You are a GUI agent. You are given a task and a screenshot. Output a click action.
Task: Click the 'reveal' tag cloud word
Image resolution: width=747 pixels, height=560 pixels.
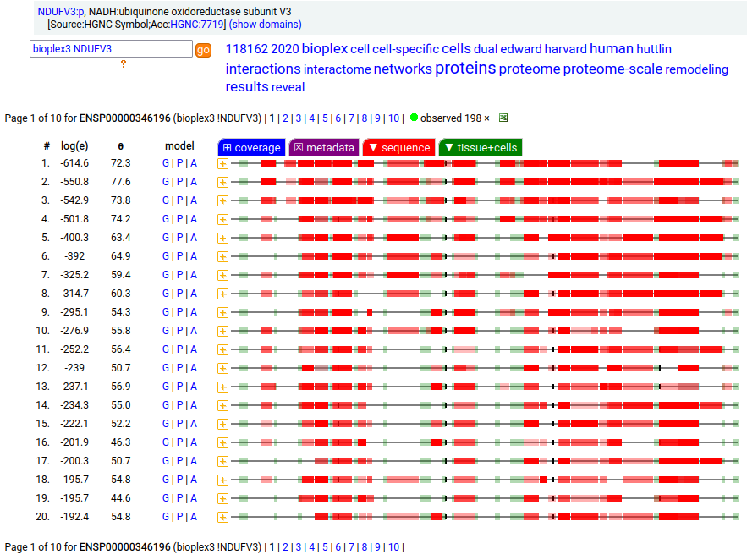[x=288, y=87]
